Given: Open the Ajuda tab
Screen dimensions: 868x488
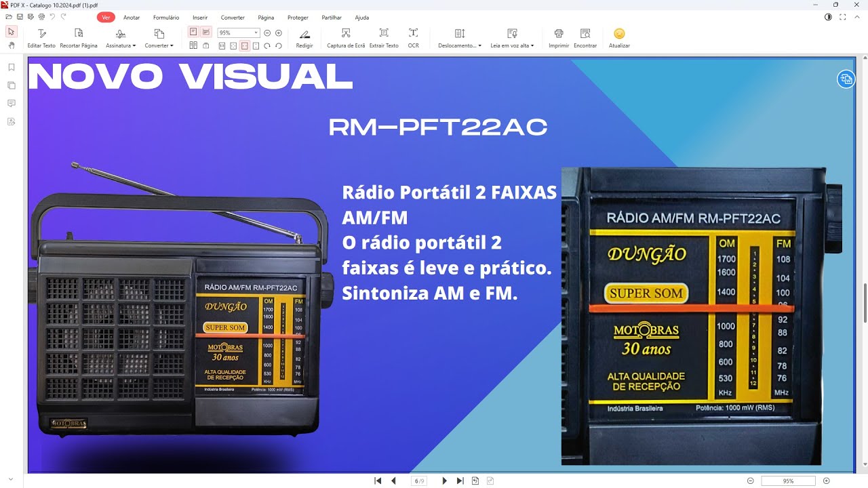Looking at the screenshot, I should (x=362, y=18).
